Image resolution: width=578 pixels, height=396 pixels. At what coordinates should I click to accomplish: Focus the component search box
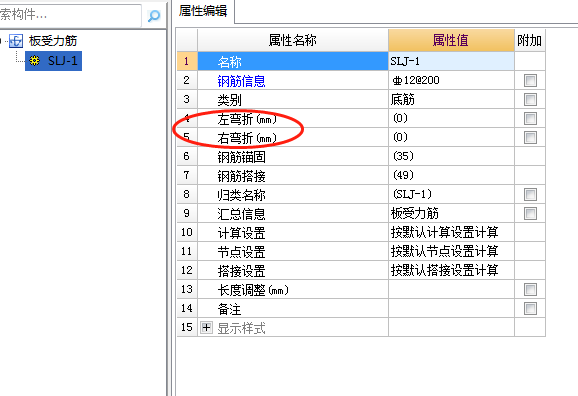tap(70, 15)
